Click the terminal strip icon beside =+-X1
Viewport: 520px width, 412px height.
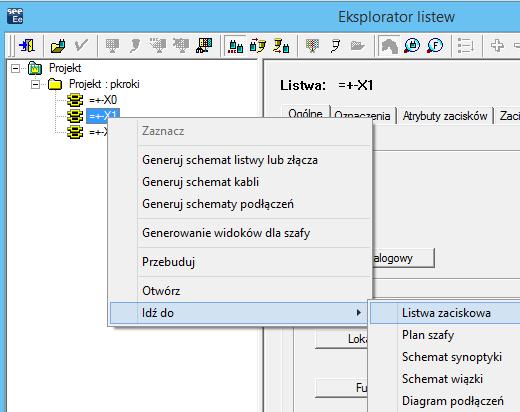coord(75,116)
